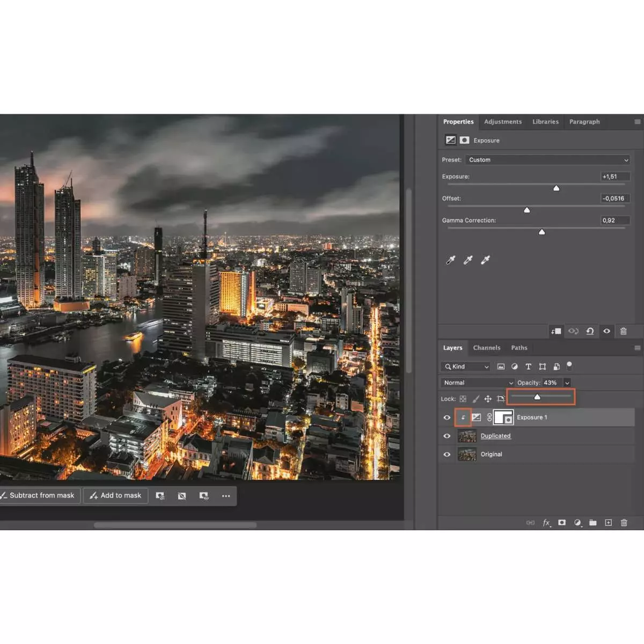Select the Exposure 1 layer mask thumbnail
The height and width of the screenshot is (644, 644).
point(504,417)
